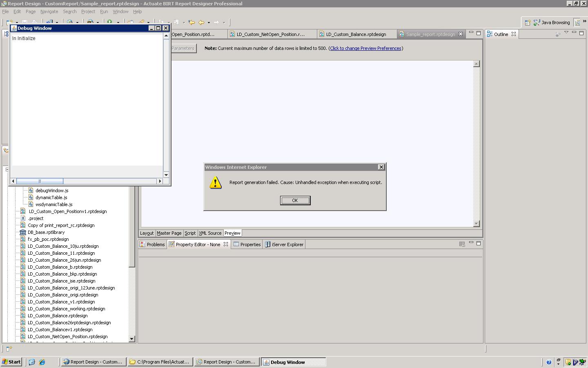The image size is (588, 368).
Task: Click Debug Window vertical scroll up arrow
Action: coord(166,36)
